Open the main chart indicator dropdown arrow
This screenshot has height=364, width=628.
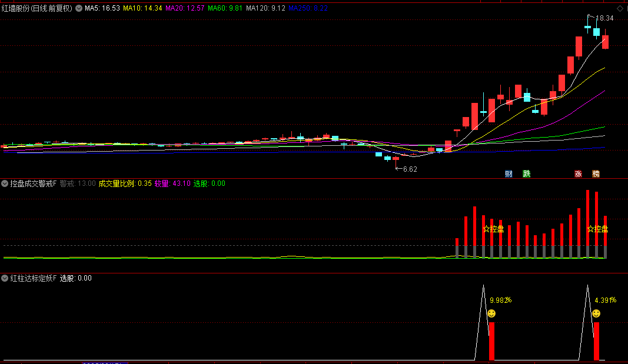pyautogui.click(x=79, y=9)
